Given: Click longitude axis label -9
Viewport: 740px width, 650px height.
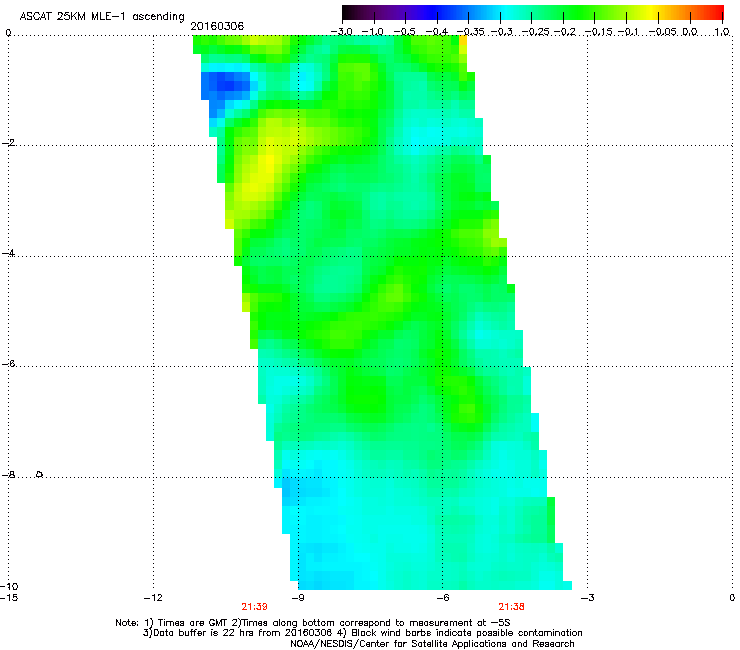Looking at the screenshot, I should click(x=297, y=598).
